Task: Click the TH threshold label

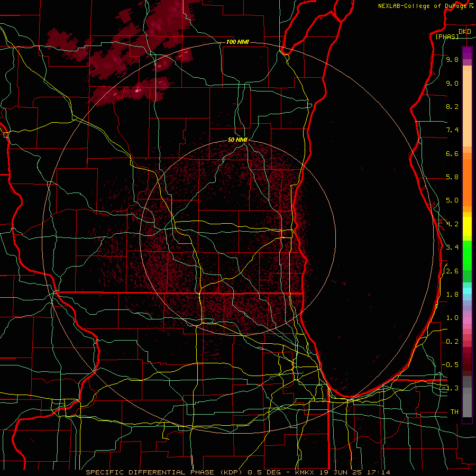Action: [454, 412]
